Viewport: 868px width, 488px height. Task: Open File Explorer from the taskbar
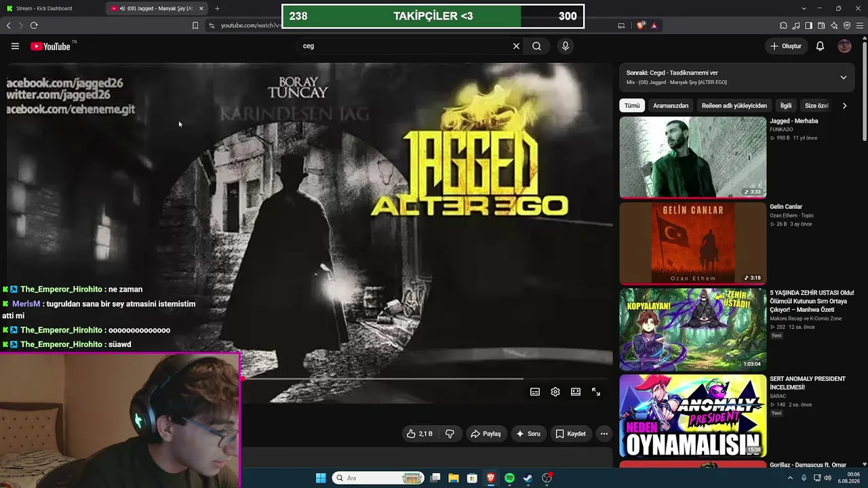[454, 478]
